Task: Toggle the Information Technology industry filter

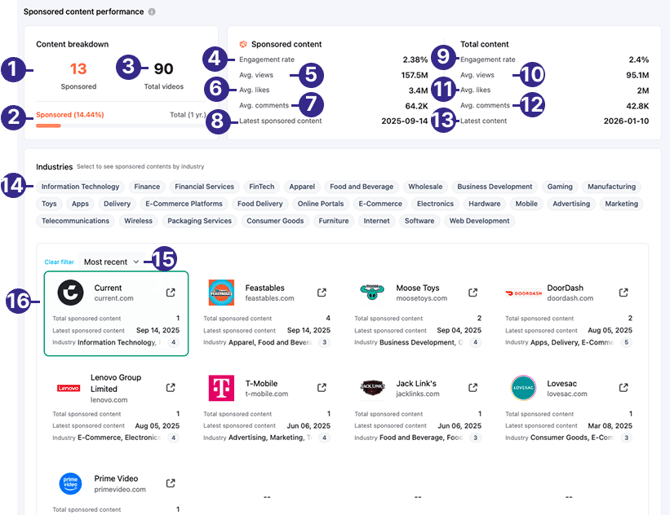Action: (80, 187)
